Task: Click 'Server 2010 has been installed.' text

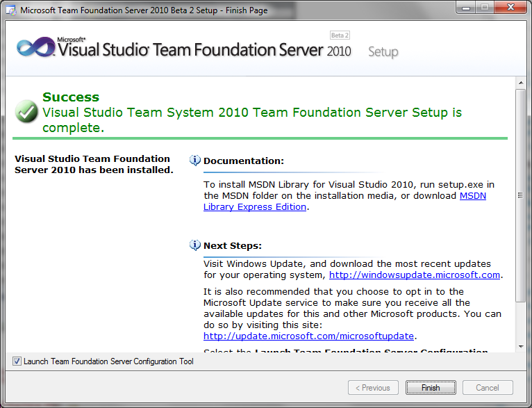Action: pos(94,170)
